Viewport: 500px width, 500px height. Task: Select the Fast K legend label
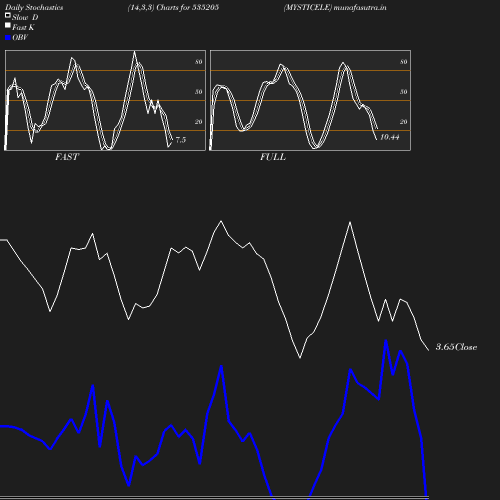tap(23, 27)
